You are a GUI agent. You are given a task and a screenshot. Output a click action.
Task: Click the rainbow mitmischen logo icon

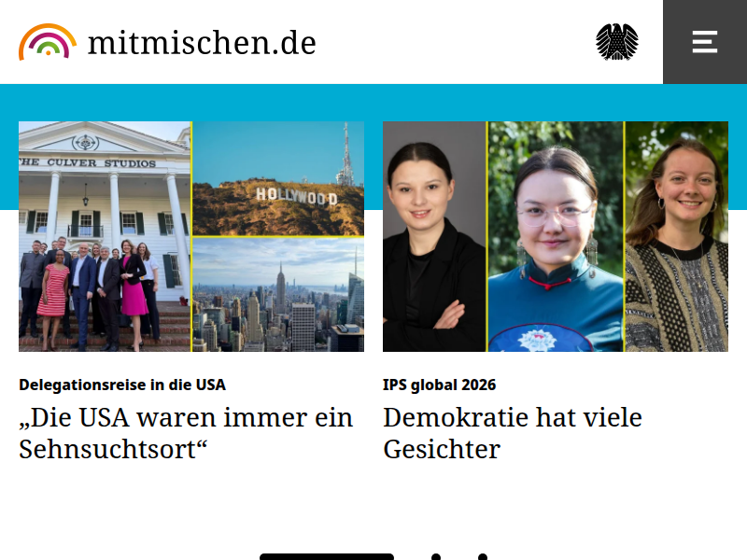tap(48, 42)
